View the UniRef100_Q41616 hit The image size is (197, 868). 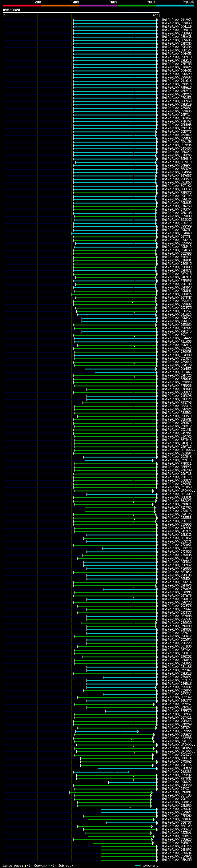(177, 81)
